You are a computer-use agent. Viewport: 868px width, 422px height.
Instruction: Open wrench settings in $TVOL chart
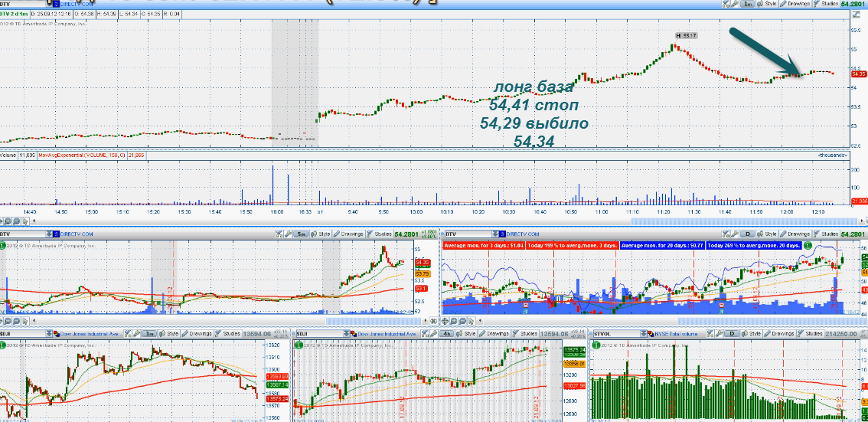tap(719, 333)
